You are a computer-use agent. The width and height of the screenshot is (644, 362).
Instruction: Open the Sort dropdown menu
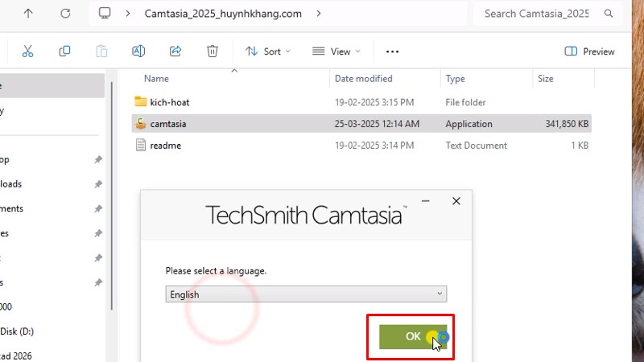pos(268,51)
